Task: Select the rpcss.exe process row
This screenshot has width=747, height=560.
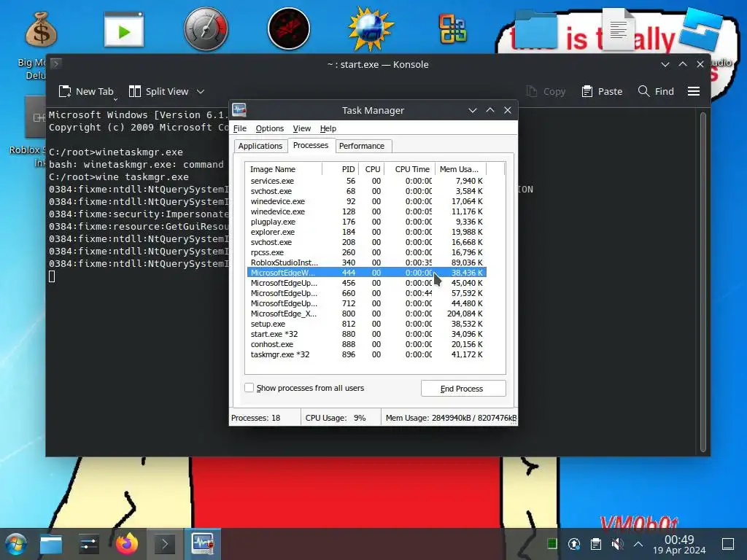Action: (366, 252)
